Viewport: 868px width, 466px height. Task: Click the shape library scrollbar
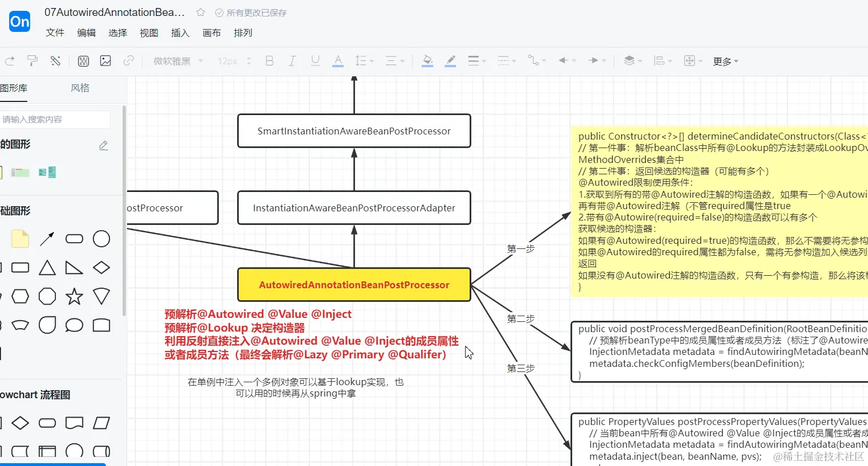click(x=124, y=211)
